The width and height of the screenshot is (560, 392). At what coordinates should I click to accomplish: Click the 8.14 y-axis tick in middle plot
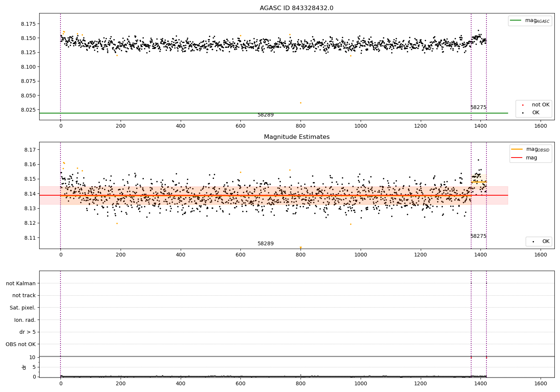coord(30,194)
